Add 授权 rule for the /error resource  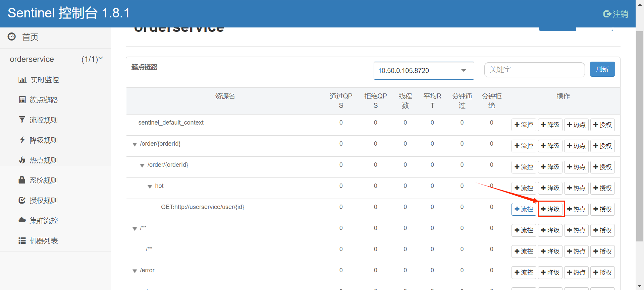(602, 272)
